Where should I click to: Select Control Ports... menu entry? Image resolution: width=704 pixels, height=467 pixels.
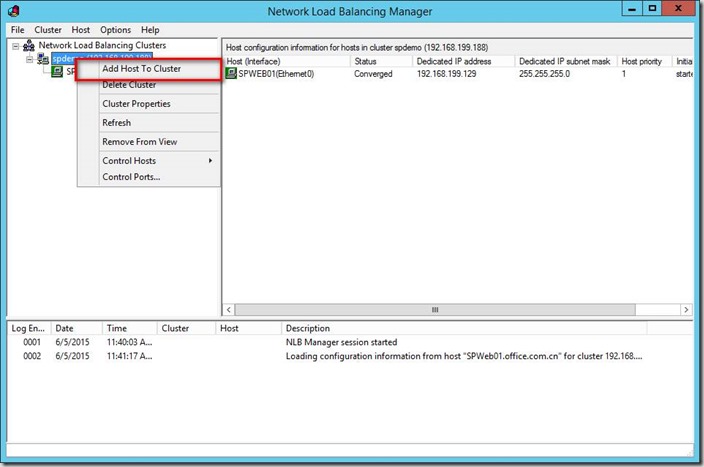pyautogui.click(x=131, y=177)
